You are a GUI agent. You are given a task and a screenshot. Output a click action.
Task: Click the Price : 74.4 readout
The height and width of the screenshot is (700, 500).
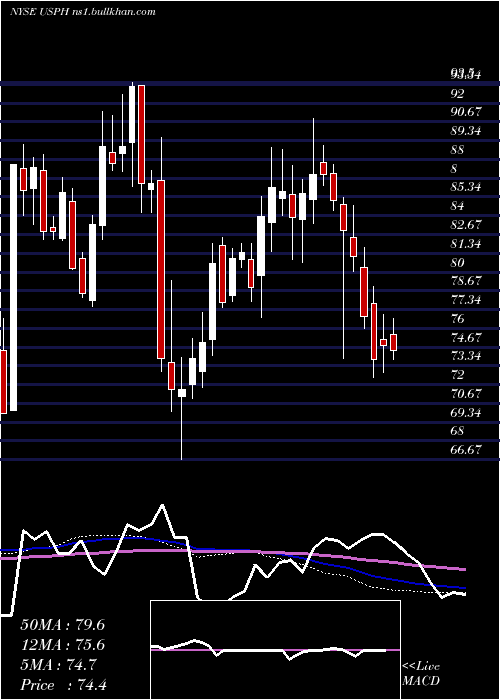(x=63, y=685)
